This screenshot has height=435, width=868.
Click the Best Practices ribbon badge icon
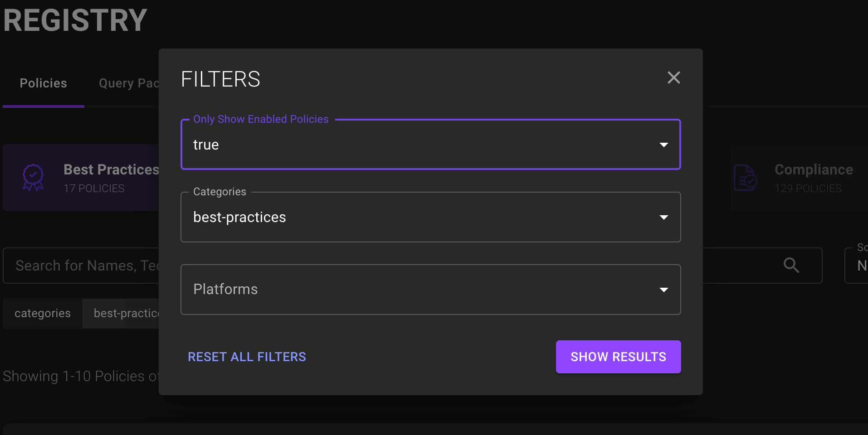click(x=33, y=178)
